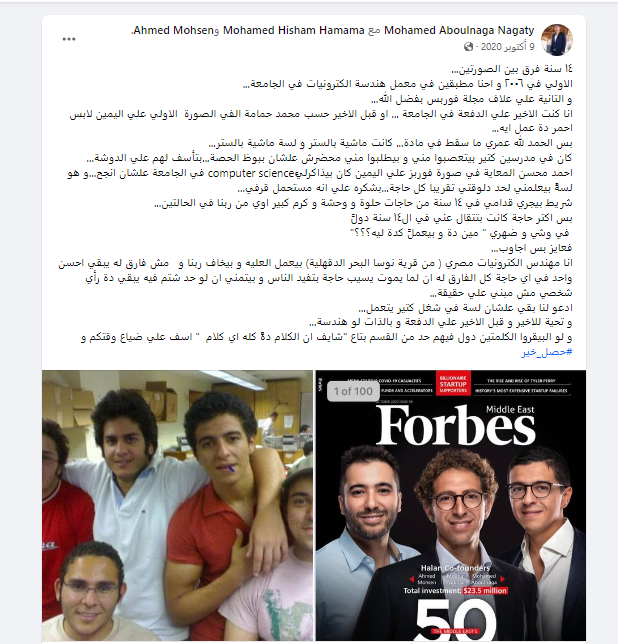Viewport: 618px width, 644px height.
Task: Open Ahmed Mohsen's tagged profile link
Action: [173, 30]
